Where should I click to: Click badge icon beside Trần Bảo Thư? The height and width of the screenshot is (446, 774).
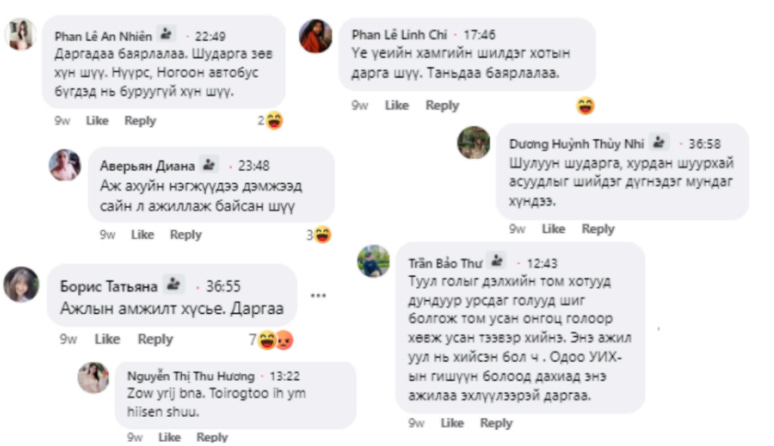tap(497, 261)
